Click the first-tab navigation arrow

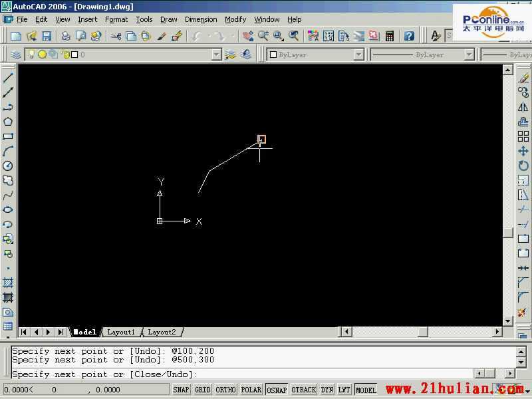[23, 332]
